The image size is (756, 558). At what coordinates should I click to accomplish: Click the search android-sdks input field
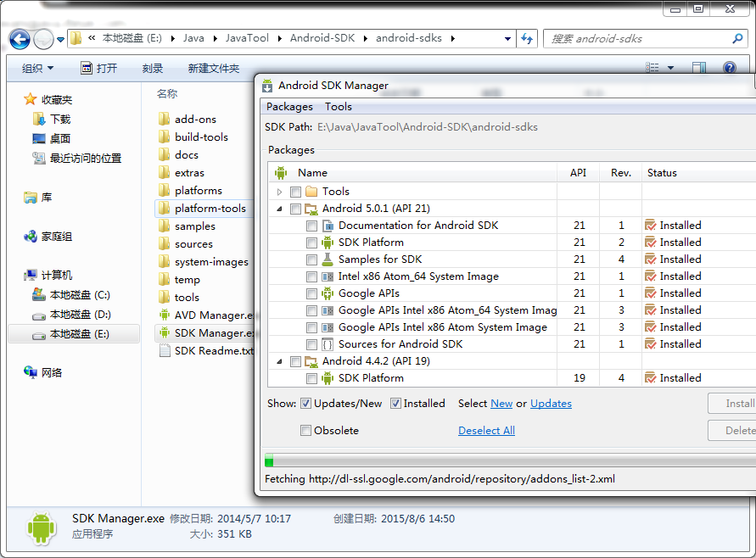coord(639,38)
